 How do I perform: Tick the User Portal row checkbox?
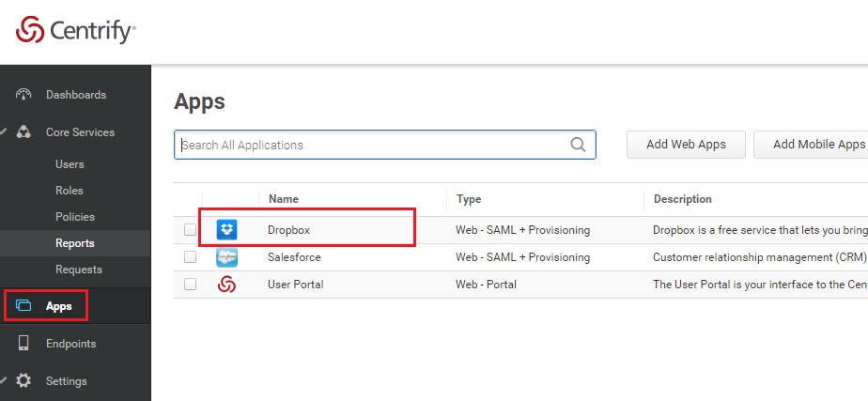tap(191, 285)
